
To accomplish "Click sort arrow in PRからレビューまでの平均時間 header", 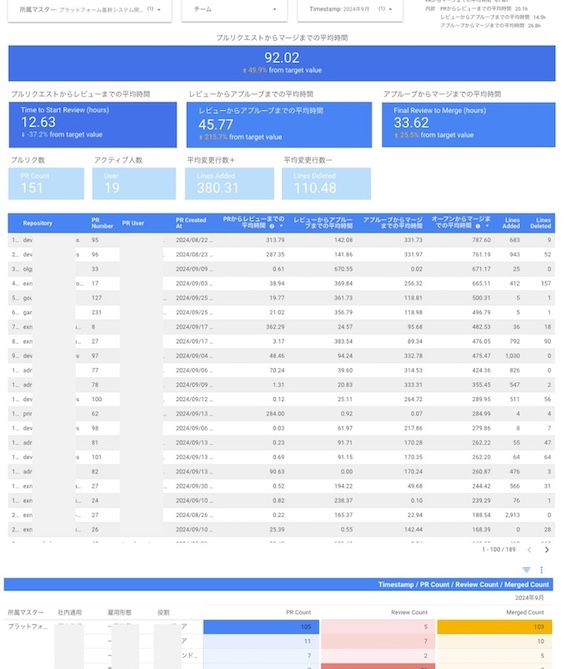I will [x=281, y=226].
